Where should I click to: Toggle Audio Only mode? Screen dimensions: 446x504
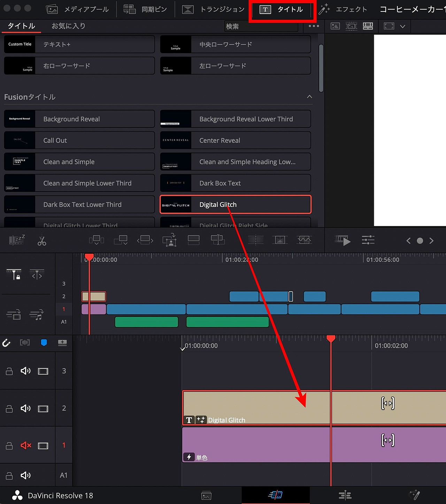(37, 315)
